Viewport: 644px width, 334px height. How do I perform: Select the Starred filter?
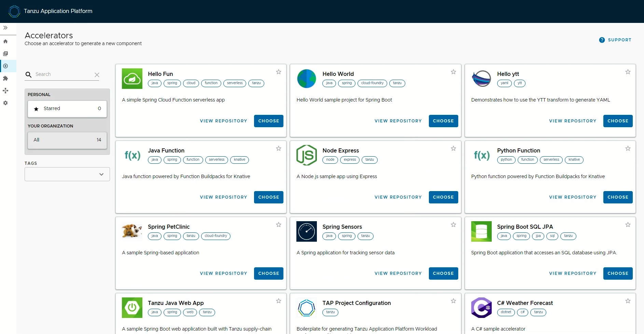coord(67,109)
